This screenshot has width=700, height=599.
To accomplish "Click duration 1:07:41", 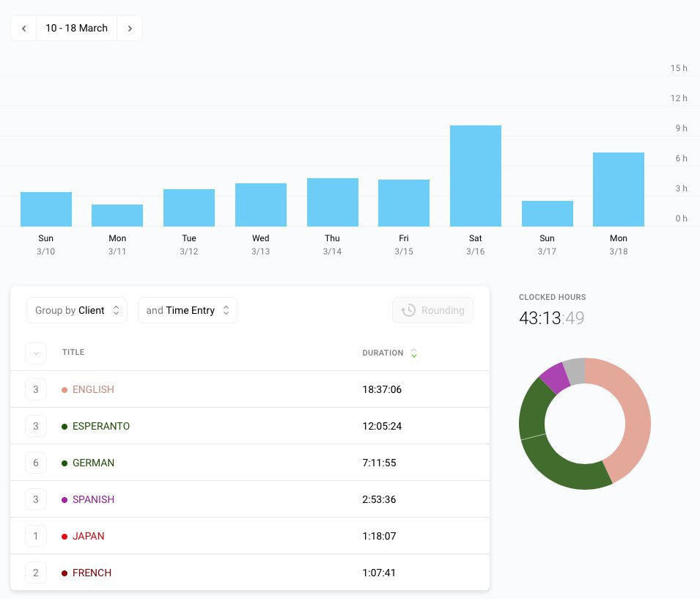I will tap(379, 573).
